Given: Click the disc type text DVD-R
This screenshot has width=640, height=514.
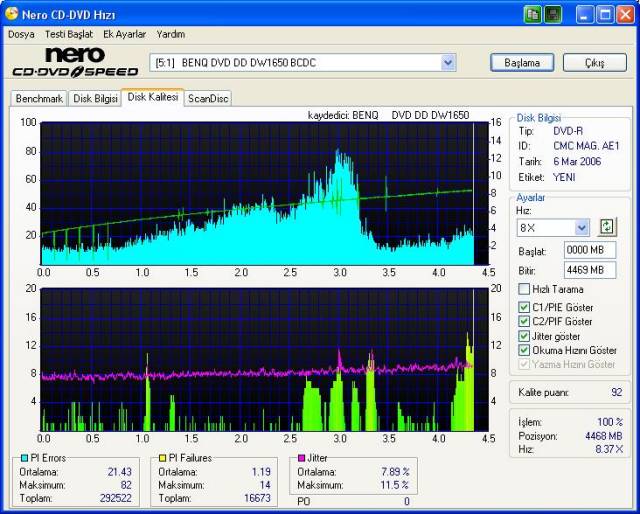Looking at the screenshot, I should [x=568, y=131].
